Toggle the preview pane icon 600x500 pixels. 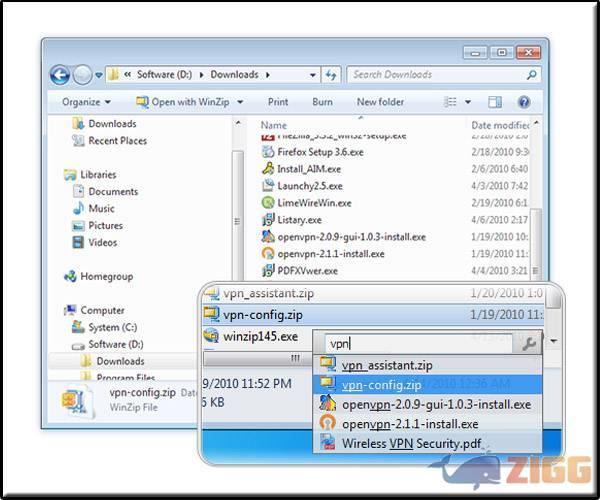click(492, 102)
